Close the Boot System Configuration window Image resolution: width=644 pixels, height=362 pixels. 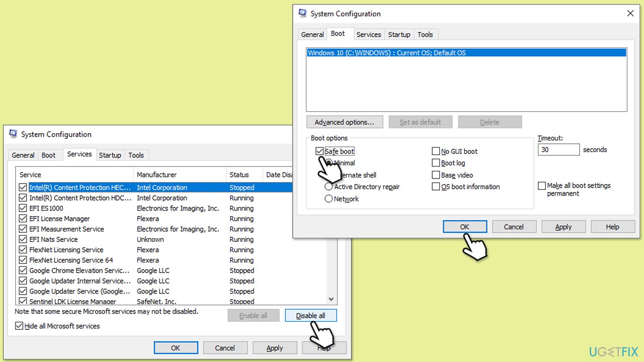point(630,14)
